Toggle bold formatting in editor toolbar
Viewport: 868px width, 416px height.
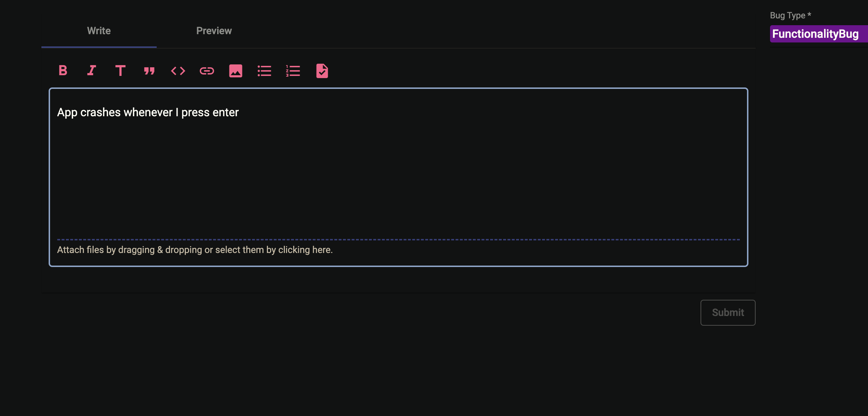[63, 71]
